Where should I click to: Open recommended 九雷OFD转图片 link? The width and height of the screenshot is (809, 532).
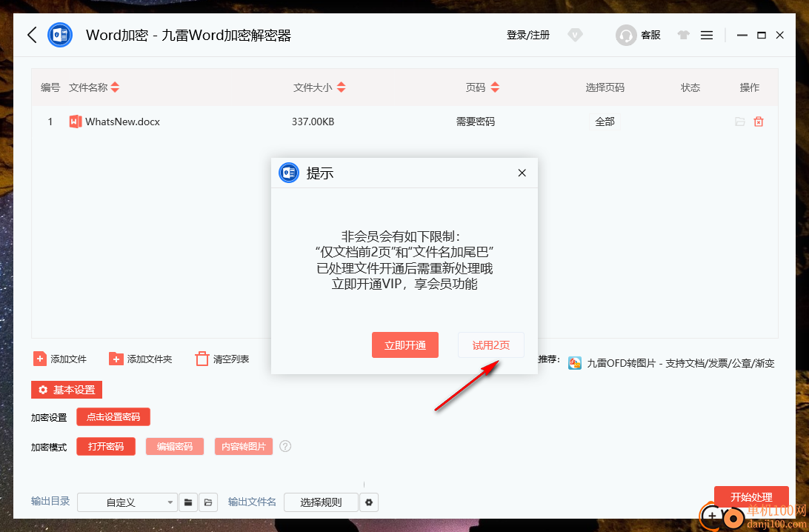coord(681,363)
